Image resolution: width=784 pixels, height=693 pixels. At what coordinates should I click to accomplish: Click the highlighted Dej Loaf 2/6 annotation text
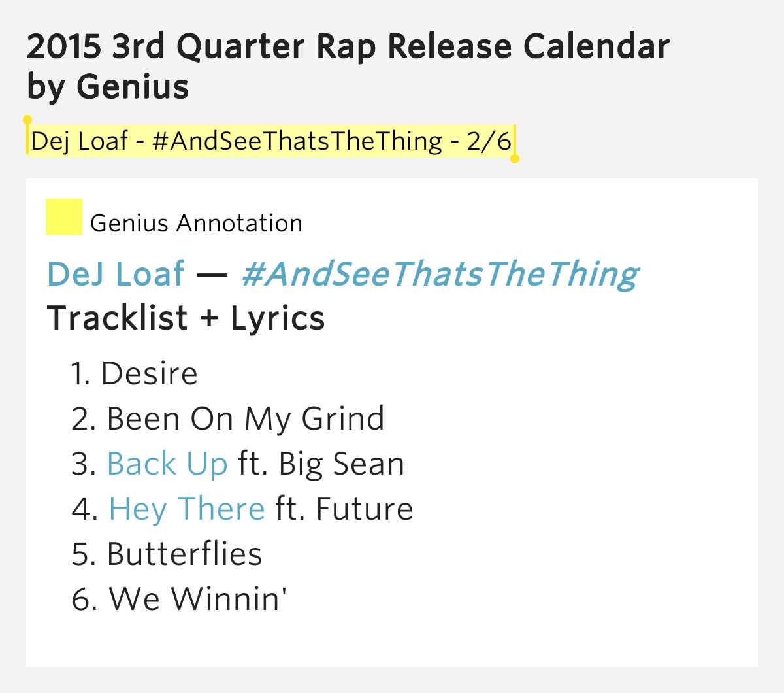(271, 141)
